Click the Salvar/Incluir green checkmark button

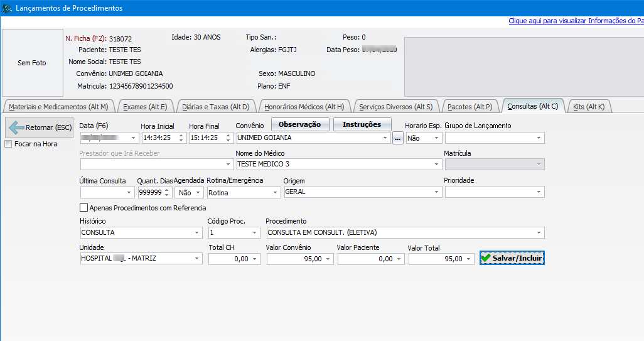click(x=512, y=259)
